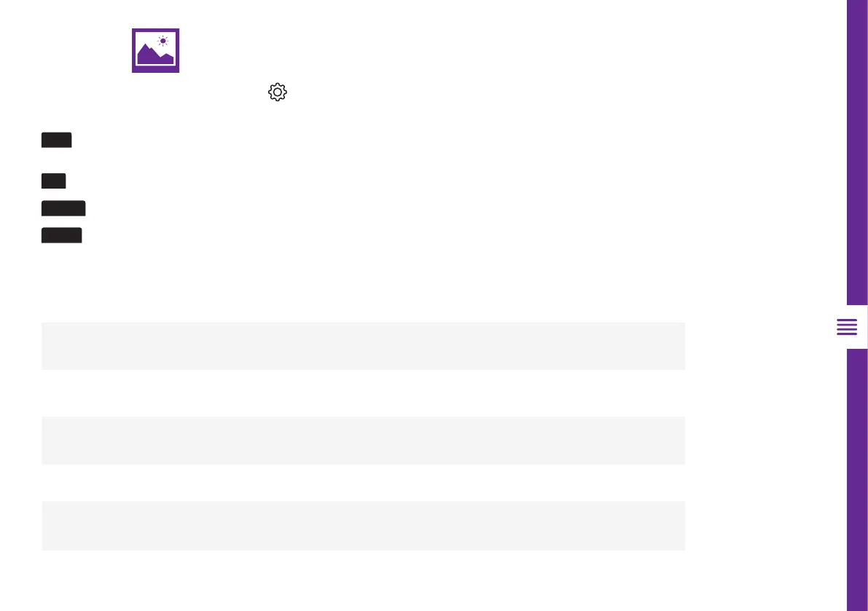
Task: Click the purple sidebar below the menu icon
Action: tap(857, 481)
